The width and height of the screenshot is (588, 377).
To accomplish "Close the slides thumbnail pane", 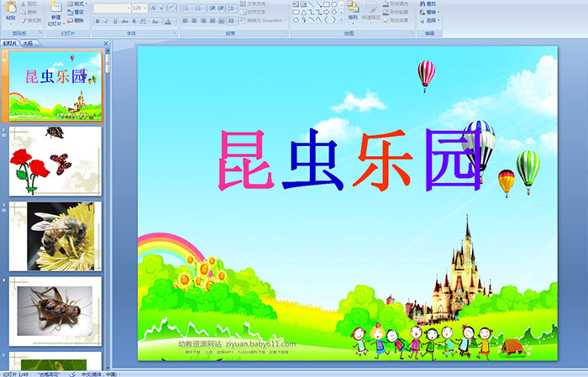I will point(106,44).
